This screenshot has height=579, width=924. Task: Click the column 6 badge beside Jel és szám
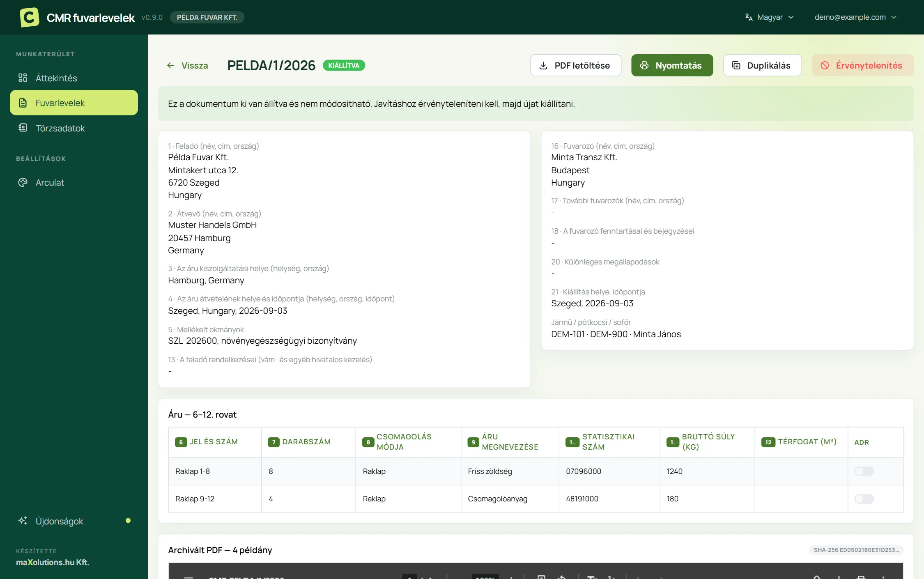pos(181,442)
